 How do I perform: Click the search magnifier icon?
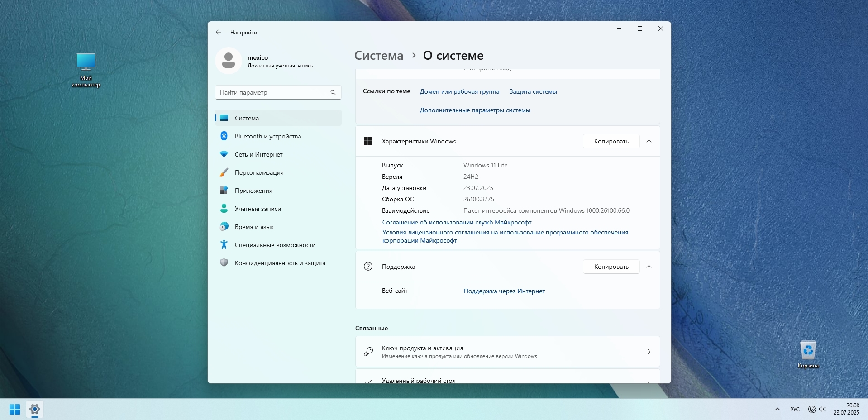(x=333, y=92)
